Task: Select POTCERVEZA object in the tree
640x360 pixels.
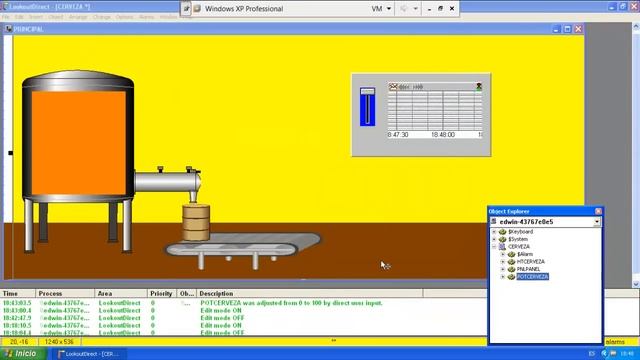Action: (x=533, y=277)
